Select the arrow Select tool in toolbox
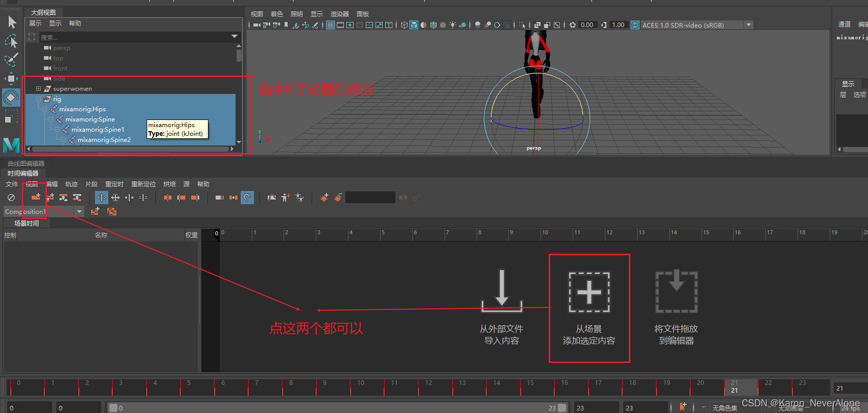Screen dimensions: 868x413 [12, 22]
